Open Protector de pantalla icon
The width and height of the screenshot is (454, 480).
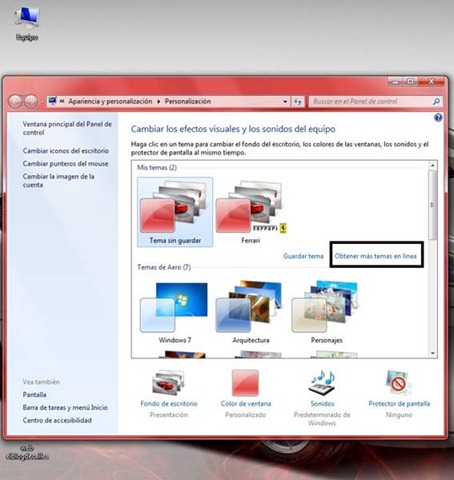pos(399,382)
